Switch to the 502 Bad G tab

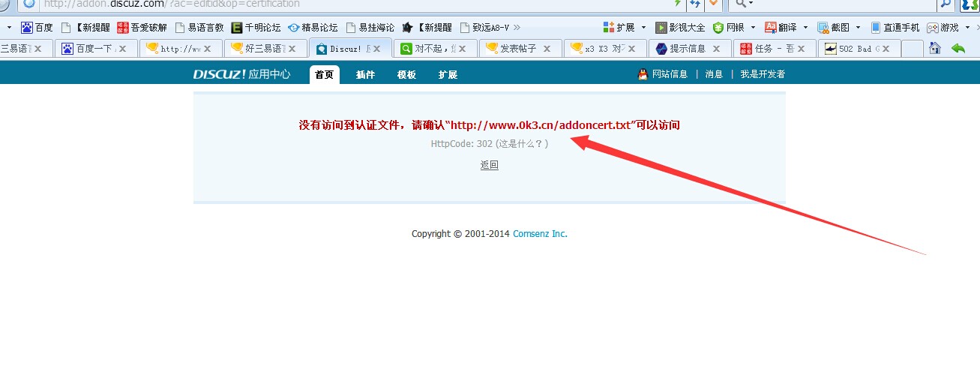point(859,49)
